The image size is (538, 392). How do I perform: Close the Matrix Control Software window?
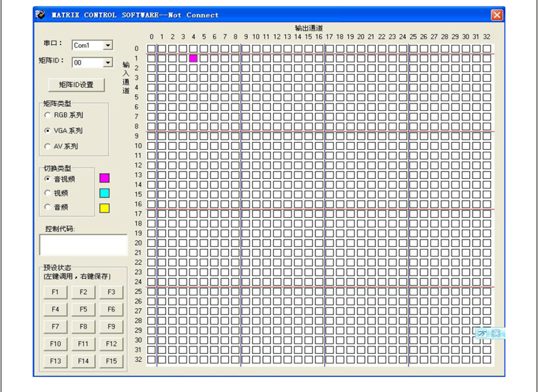[x=497, y=15]
